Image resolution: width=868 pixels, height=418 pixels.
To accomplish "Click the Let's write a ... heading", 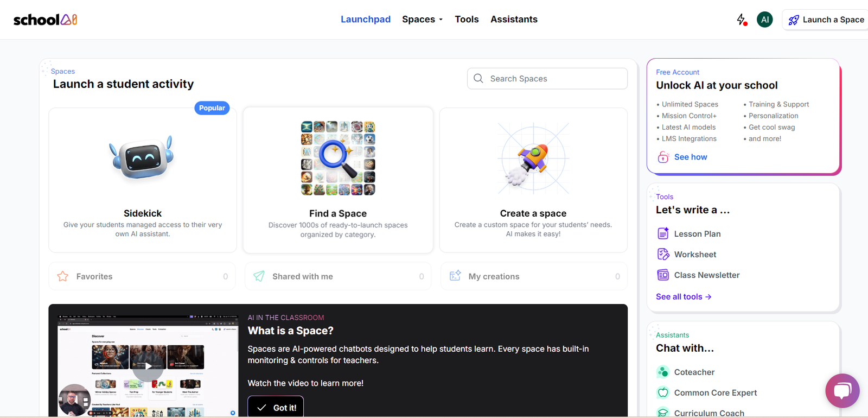I will tap(693, 210).
